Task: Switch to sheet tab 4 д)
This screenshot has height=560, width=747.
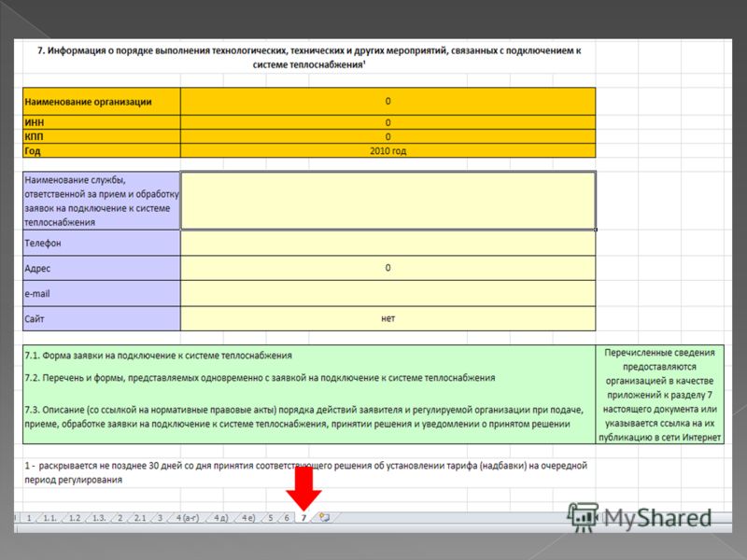Action: [x=220, y=518]
